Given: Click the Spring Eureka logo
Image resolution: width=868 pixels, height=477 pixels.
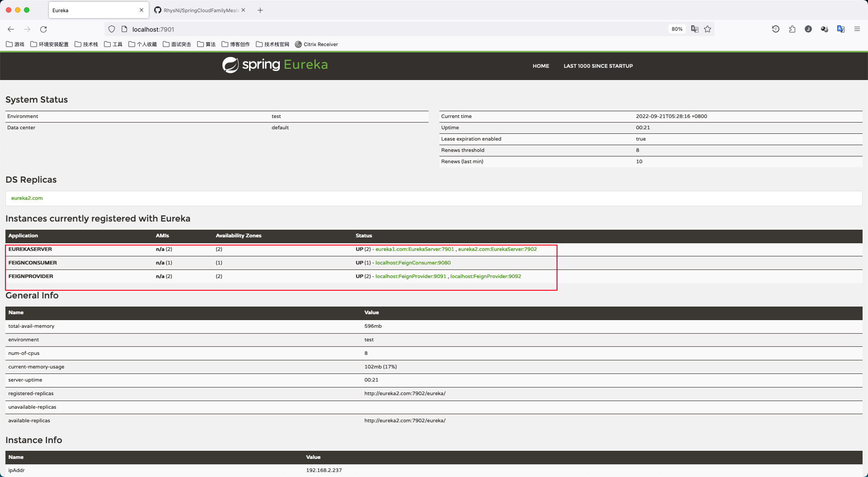Looking at the screenshot, I should click(x=275, y=65).
